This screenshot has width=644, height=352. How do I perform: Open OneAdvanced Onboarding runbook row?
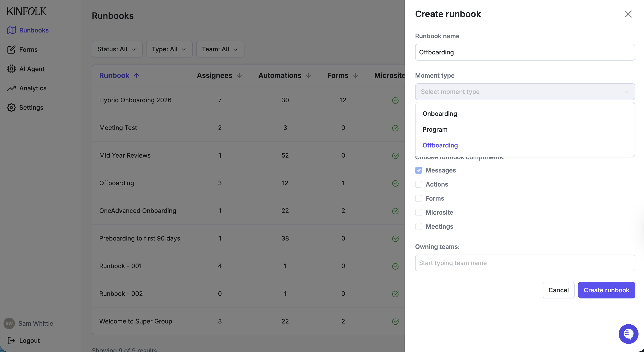[248, 211]
